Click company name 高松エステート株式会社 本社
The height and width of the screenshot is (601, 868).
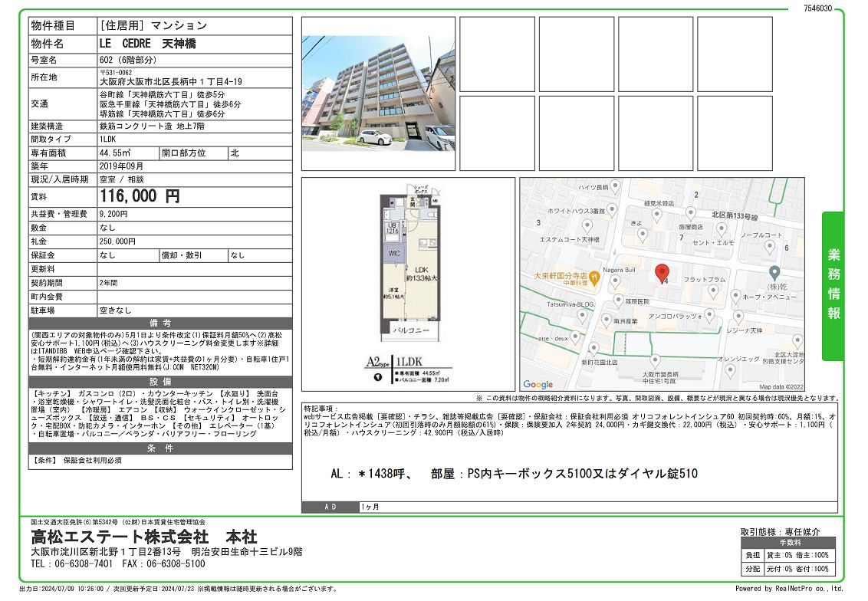(144, 537)
